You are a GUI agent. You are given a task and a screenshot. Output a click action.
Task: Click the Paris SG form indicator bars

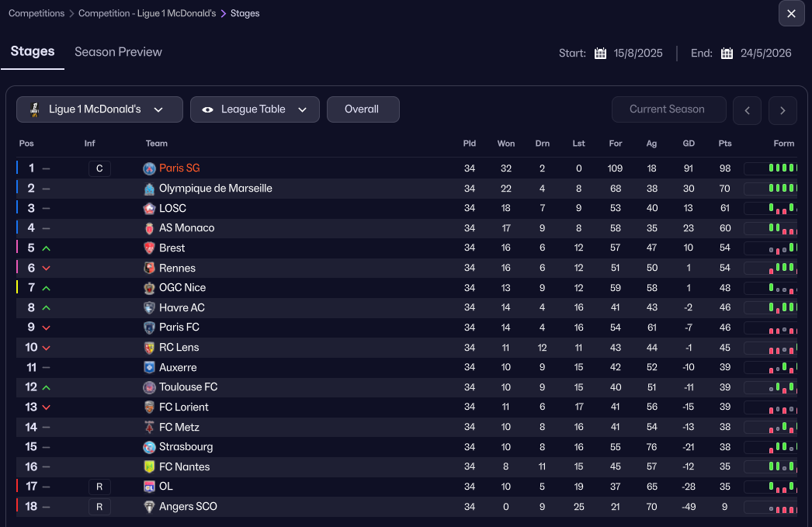[x=782, y=168]
